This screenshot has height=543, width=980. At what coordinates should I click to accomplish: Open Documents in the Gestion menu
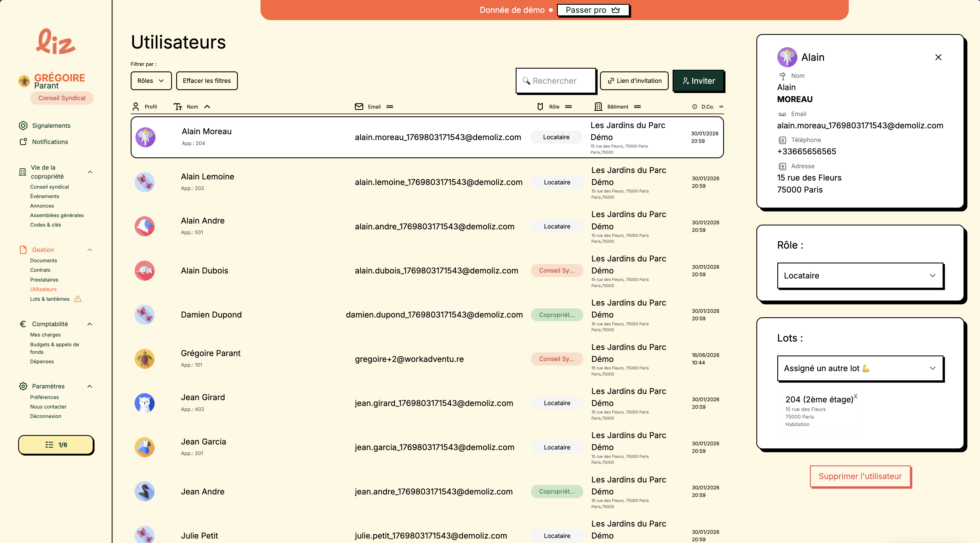click(x=43, y=260)
